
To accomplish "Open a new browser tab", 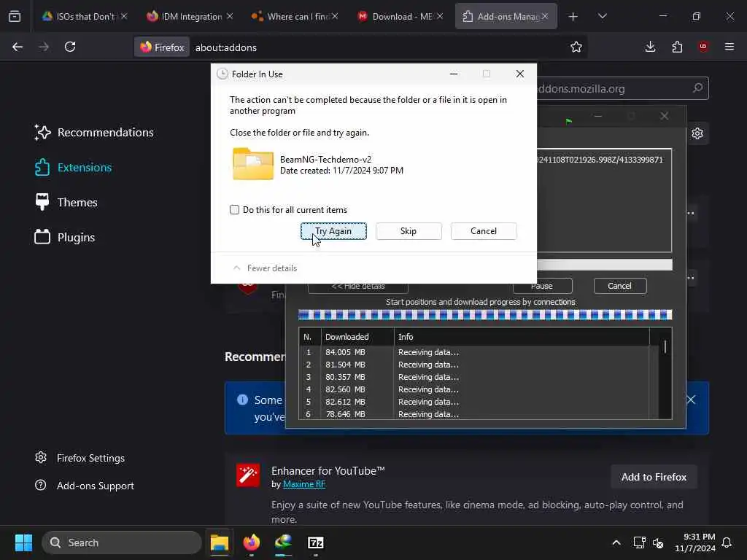I will pyautogui.click(x=573, y=16).
